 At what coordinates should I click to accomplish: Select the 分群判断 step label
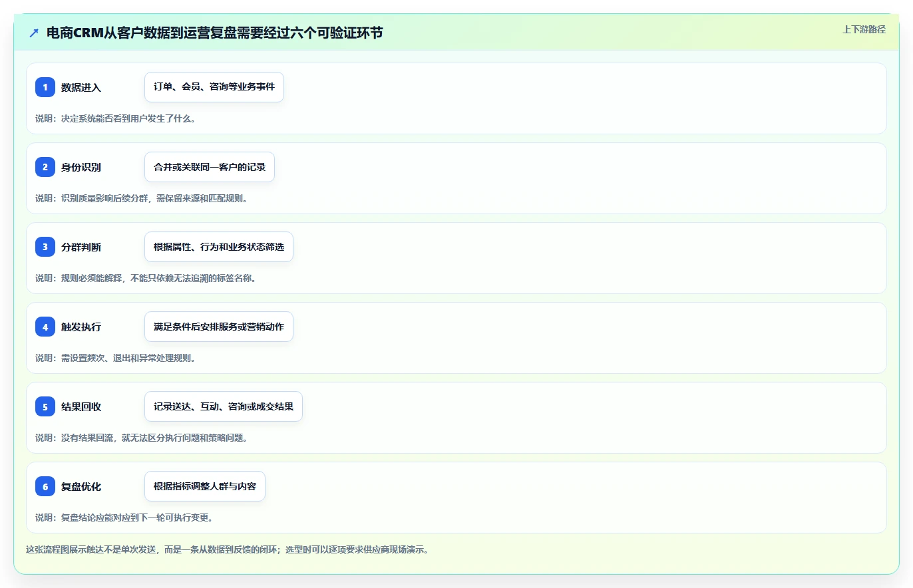pos(81,247)
